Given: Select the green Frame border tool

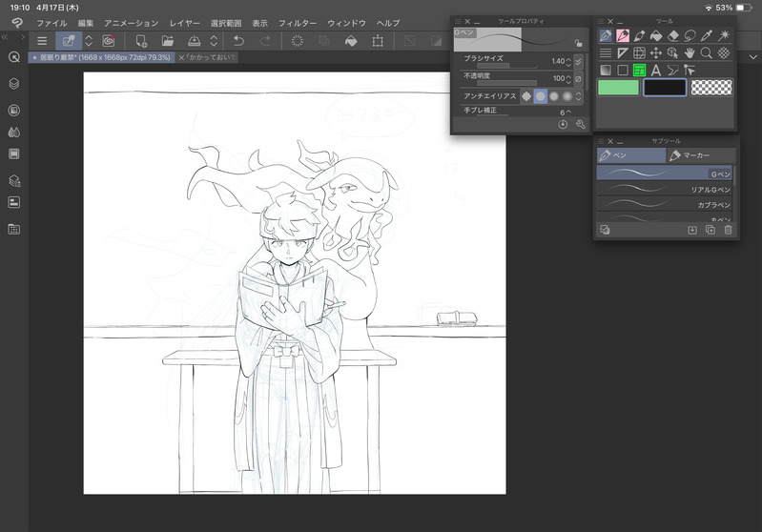Looking at the screenshot, I should [x=639, y=71].
